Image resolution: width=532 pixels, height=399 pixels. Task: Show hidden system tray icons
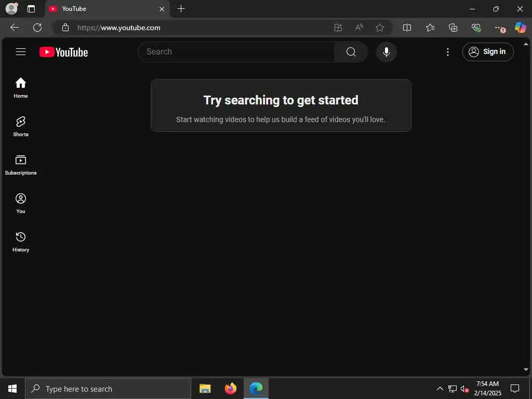[440, 389]
